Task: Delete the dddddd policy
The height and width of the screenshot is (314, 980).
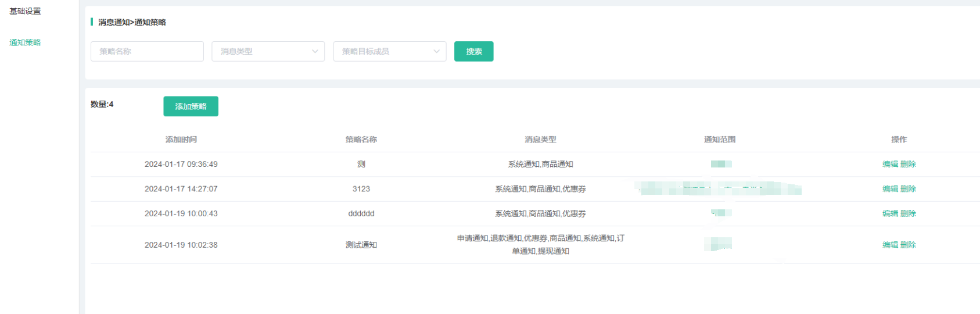Action: pos(908,213)
